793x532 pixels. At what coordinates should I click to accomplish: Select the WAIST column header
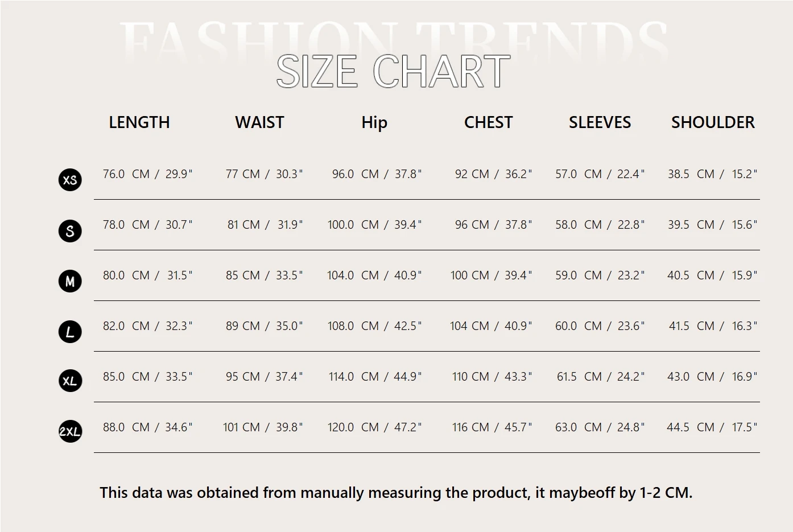point(259,122)
